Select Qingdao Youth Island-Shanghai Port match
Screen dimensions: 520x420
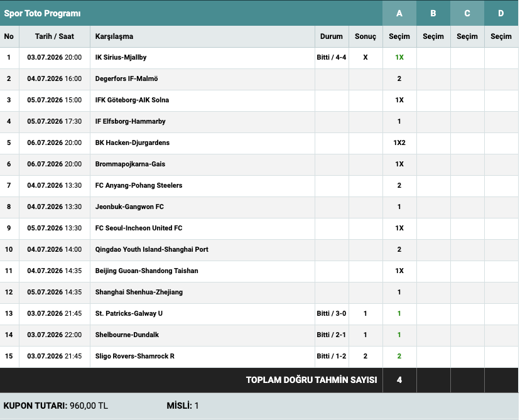coord(151,249)
